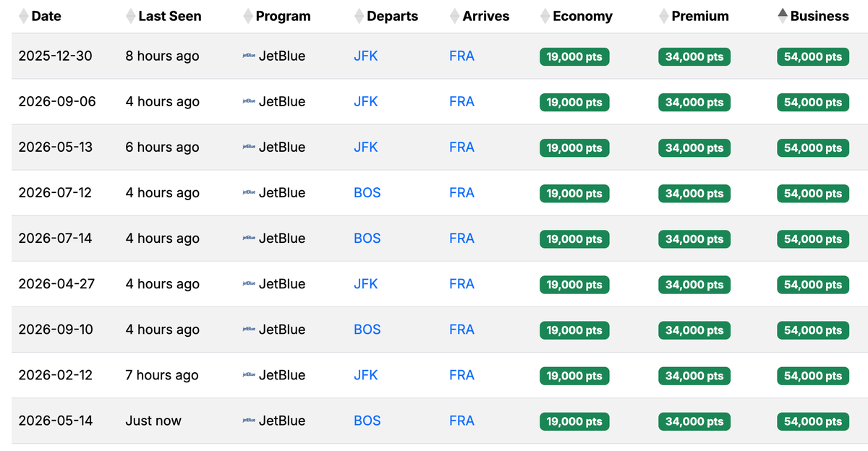
Task: Click 54,000 pts Business badge for 2026-05-14
Action: click(x=813, y=421)
